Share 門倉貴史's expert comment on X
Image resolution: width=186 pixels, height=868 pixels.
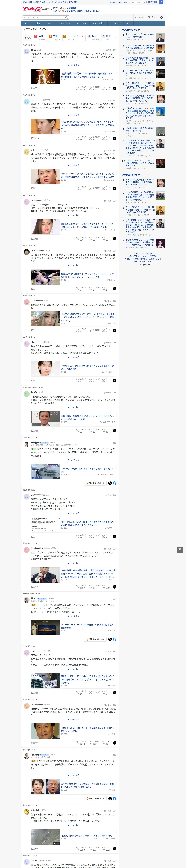coord(110,799)
